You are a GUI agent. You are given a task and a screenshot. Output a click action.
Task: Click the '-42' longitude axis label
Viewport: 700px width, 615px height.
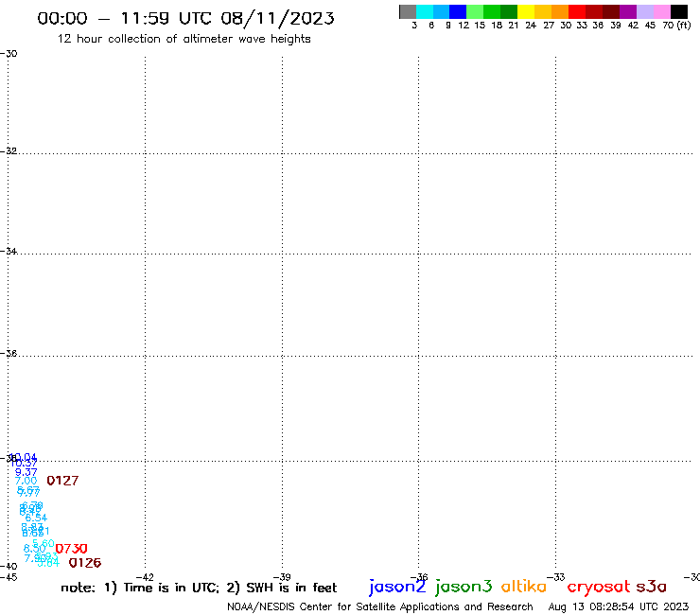[x=145, y=577]
